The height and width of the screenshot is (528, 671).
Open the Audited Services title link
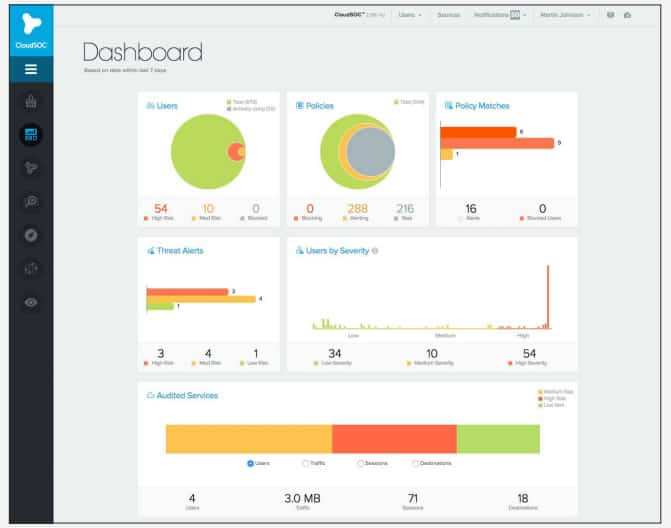[x=187, y=395]
